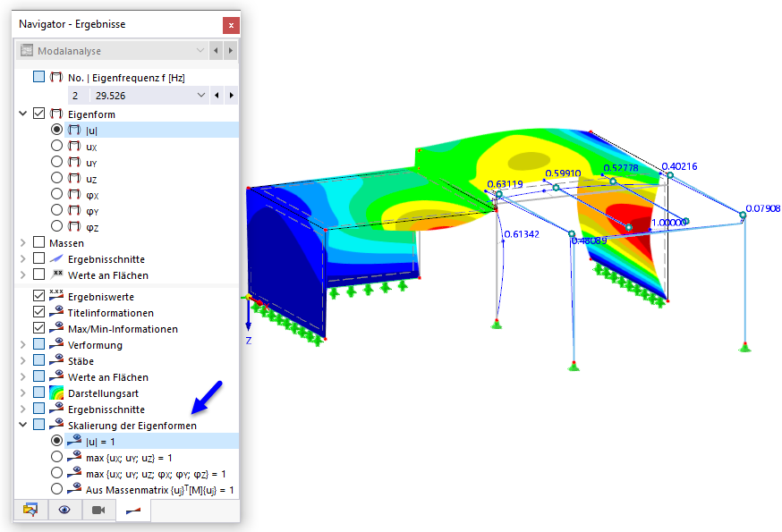
Task: Go to next analysis type beside Modalanalyse
Action: point(231,50)
